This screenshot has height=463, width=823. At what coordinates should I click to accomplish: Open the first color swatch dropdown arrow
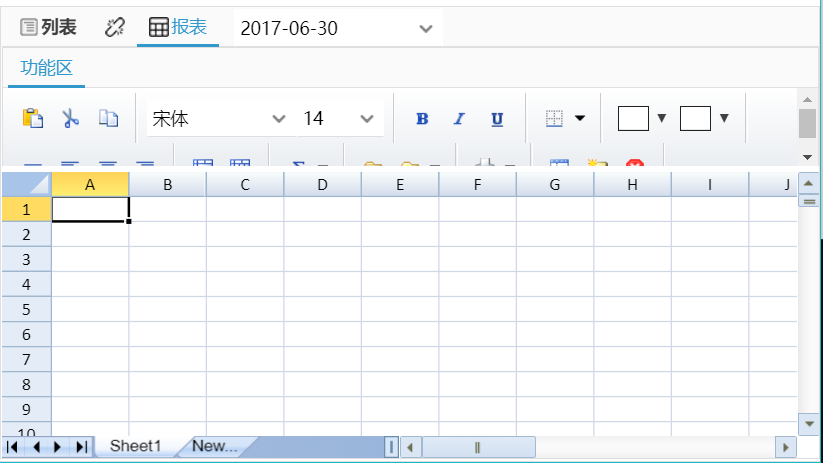(662, 118)
